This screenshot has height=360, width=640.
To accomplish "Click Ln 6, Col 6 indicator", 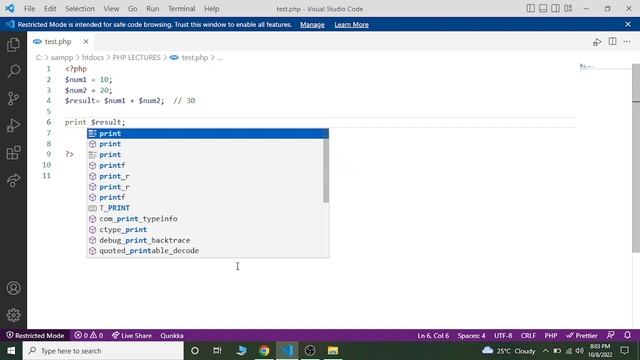I will click(x=433, y=336).
